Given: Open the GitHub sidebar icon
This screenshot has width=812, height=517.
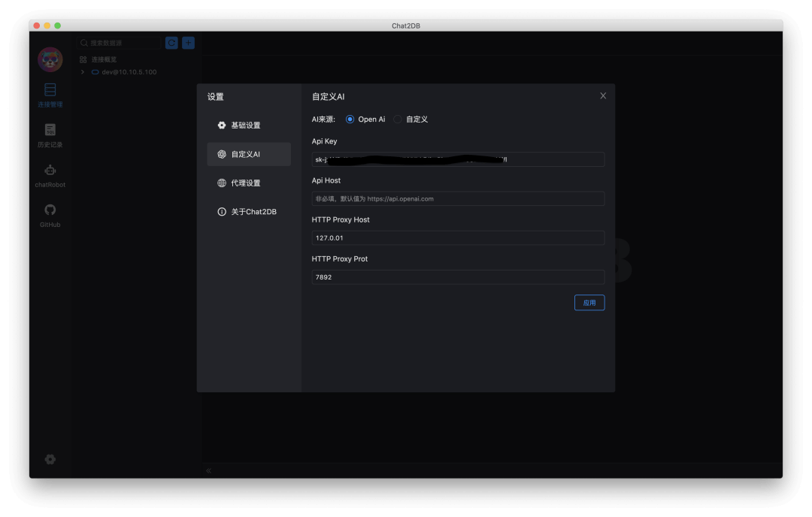Looking at the screenshot, I should pyautogui.click(x=50, y=210).
